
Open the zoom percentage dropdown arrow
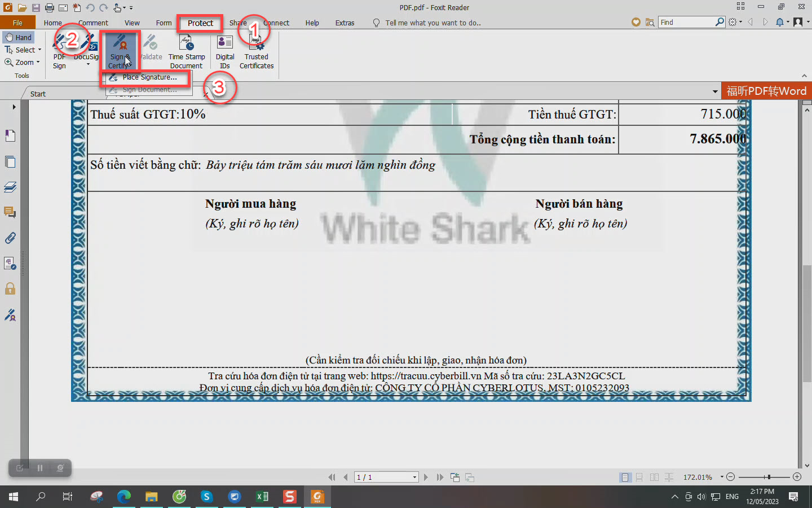tap(722, 478)
